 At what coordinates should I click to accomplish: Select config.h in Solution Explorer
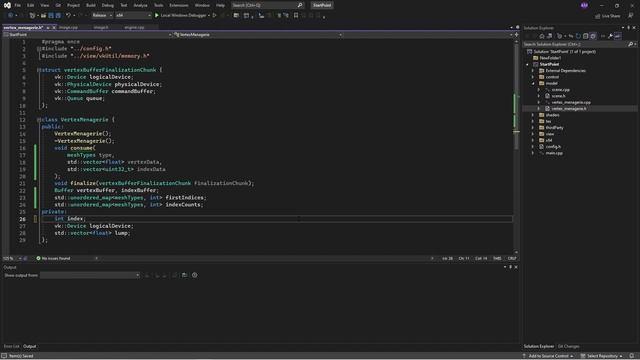coord(553,147)
